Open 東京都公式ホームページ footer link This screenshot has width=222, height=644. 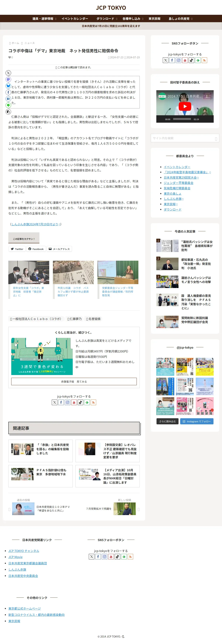[25, 608]
